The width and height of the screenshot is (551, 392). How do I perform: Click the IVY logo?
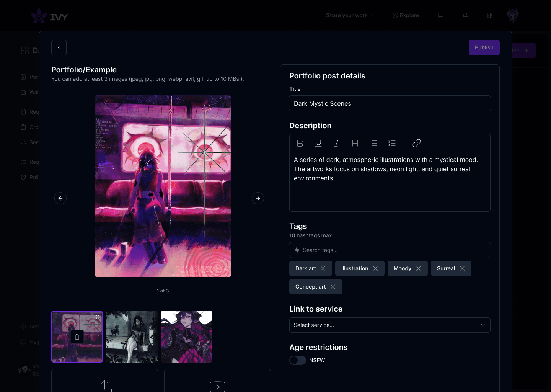click(x=50, y=16)
